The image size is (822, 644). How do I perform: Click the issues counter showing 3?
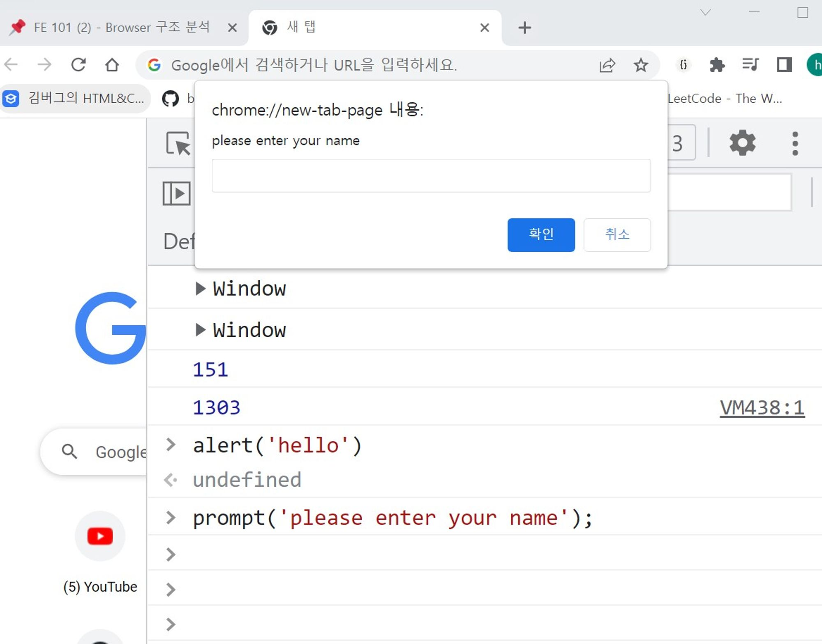[681, 143]
